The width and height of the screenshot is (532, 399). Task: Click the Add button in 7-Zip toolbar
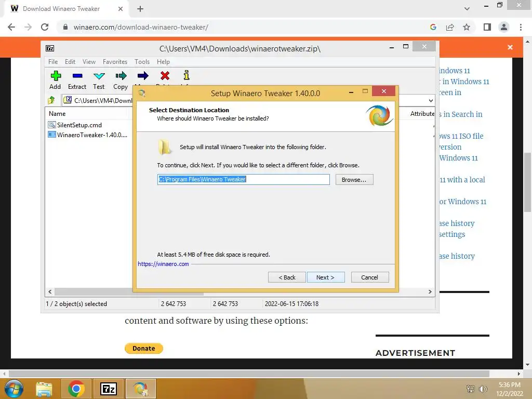click(x=55, y=80)
